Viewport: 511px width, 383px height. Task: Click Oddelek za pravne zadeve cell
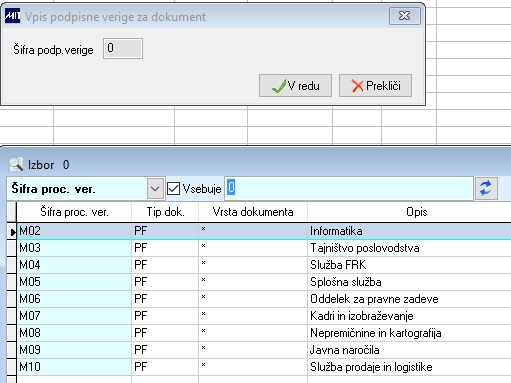(x=409, y=299)
